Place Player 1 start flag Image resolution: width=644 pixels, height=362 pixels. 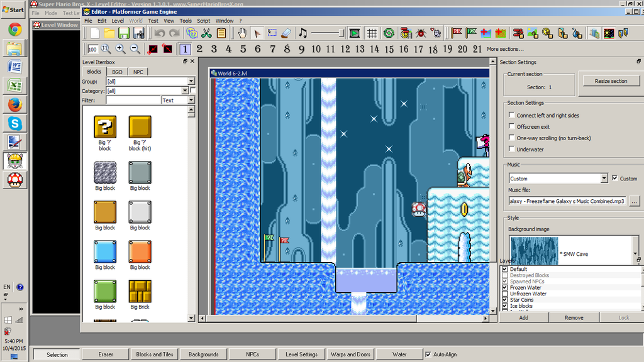tap(456, 33)
